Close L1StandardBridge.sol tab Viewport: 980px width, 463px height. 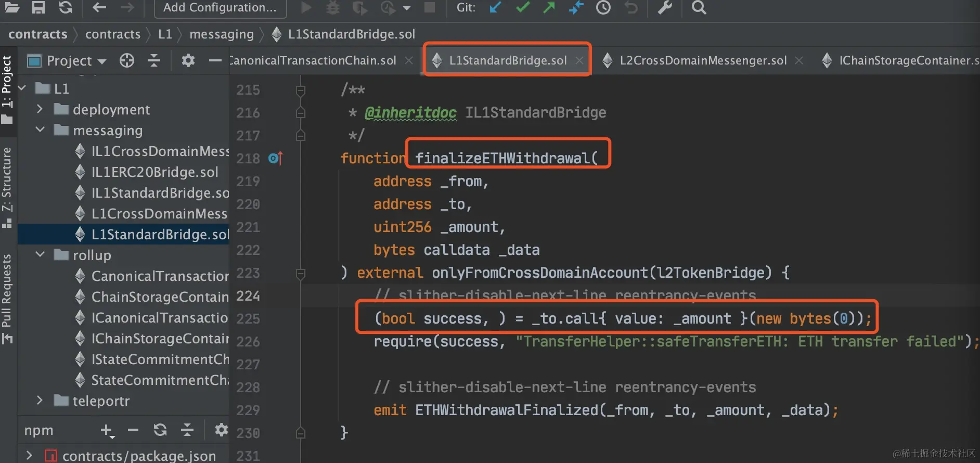point(579,60)
